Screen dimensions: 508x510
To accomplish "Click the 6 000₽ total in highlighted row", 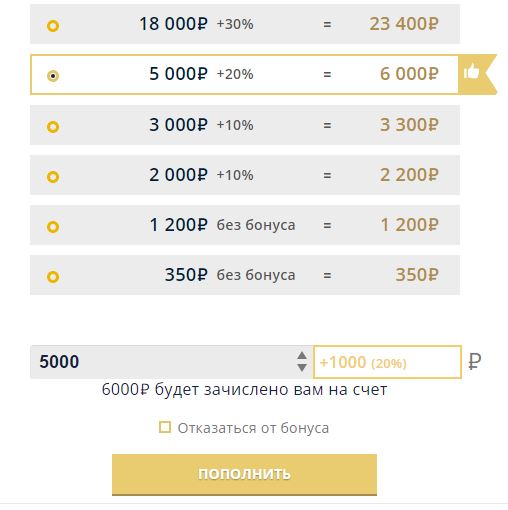I will coord(409,74).
